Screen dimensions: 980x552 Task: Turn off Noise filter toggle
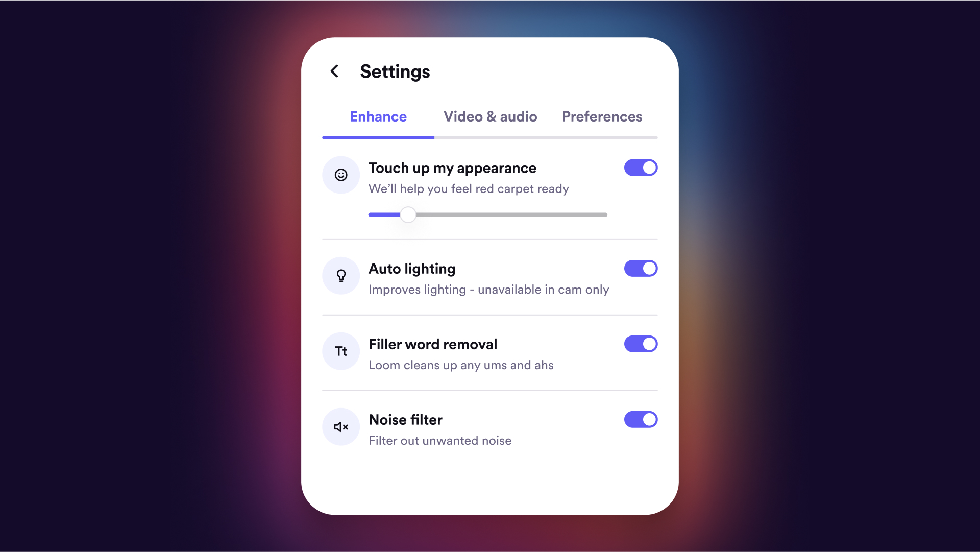tap(640, 419)
